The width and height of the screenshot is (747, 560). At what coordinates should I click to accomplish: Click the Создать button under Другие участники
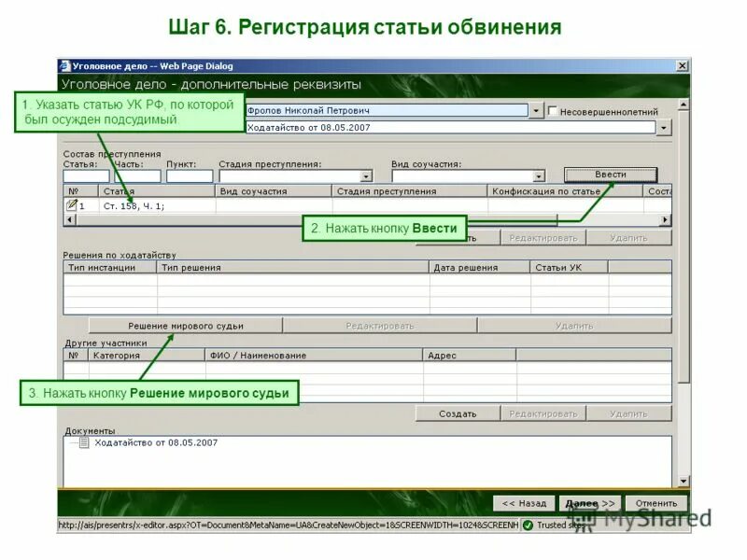point(457,413)
